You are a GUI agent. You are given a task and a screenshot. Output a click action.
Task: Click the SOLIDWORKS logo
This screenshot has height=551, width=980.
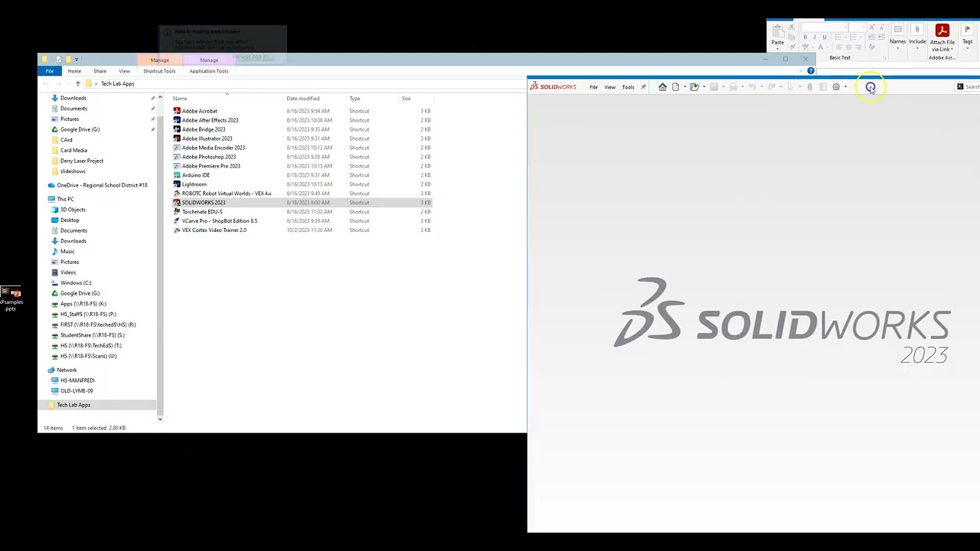point(553,87)
